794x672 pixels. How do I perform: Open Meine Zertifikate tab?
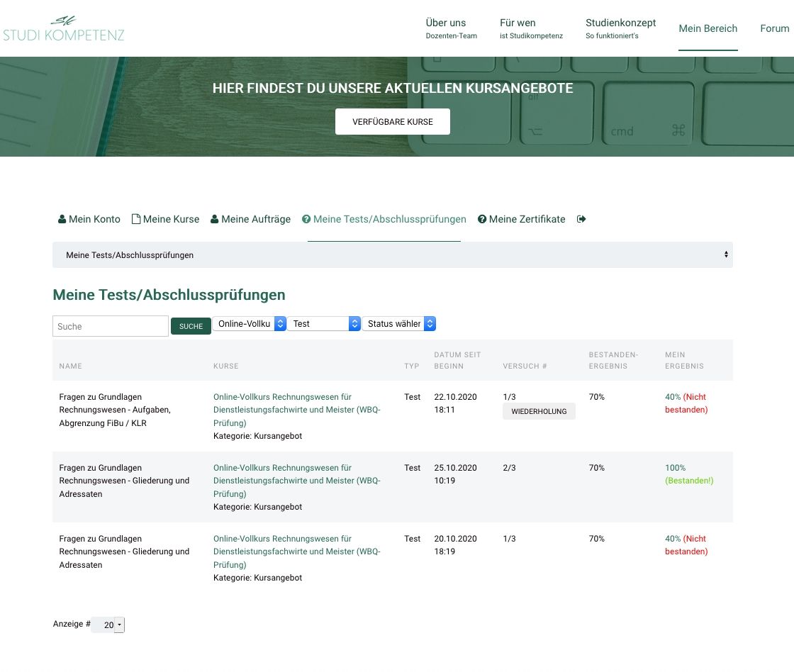click(521, 219)
